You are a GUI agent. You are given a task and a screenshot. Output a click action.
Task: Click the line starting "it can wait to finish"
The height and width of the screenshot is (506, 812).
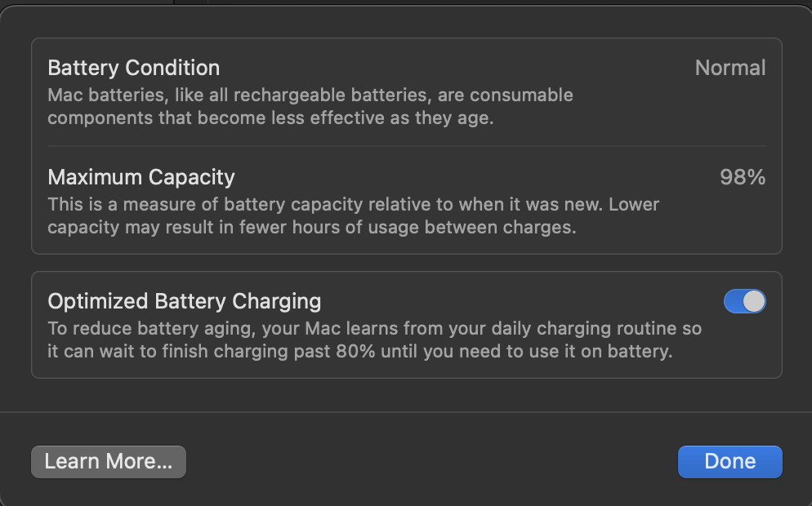[359, 352]
